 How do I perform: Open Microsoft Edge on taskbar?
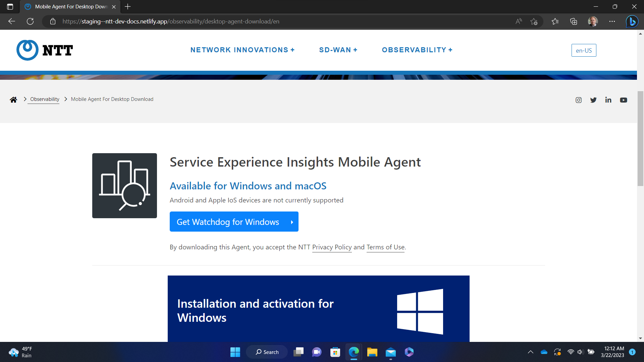(x=354, y=352)
